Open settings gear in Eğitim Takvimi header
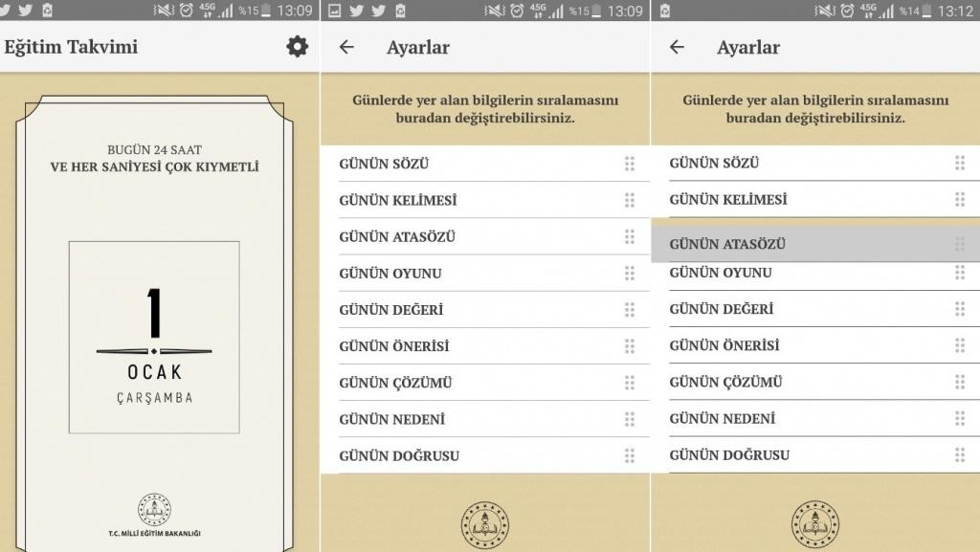Viewport: 980px width, 552px height. point(298,46)
